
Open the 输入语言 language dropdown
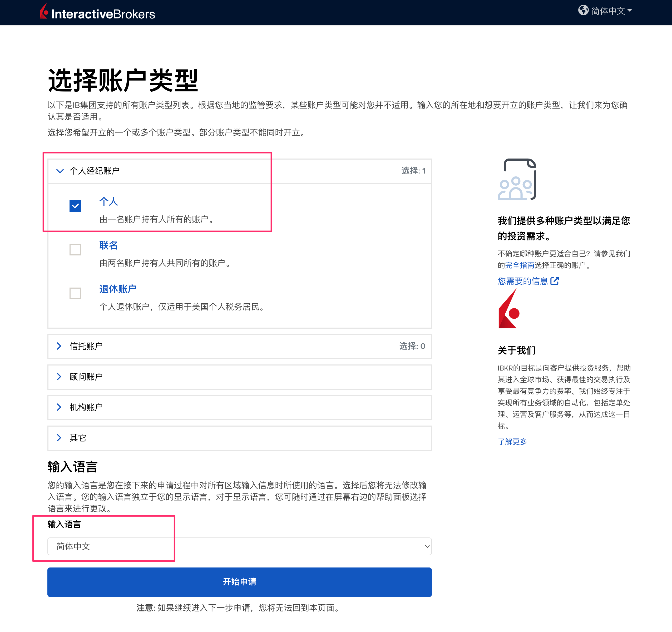click(x=240, y=546)
